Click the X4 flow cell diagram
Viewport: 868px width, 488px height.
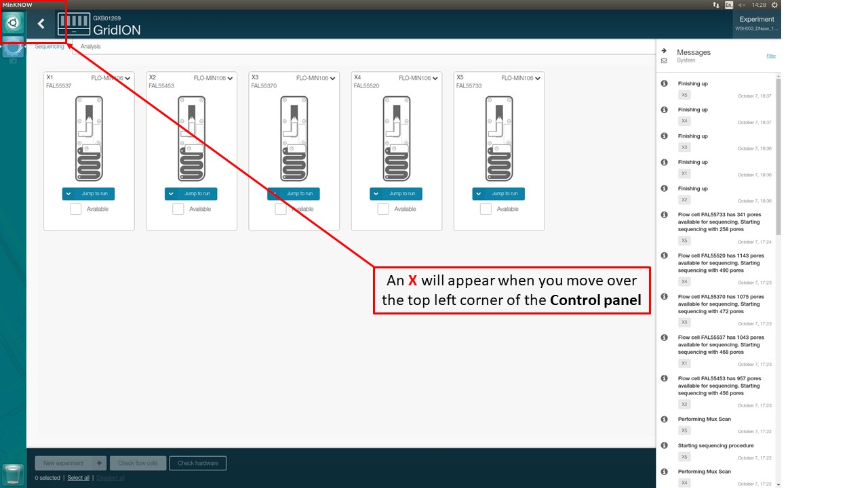coord(397,138)
